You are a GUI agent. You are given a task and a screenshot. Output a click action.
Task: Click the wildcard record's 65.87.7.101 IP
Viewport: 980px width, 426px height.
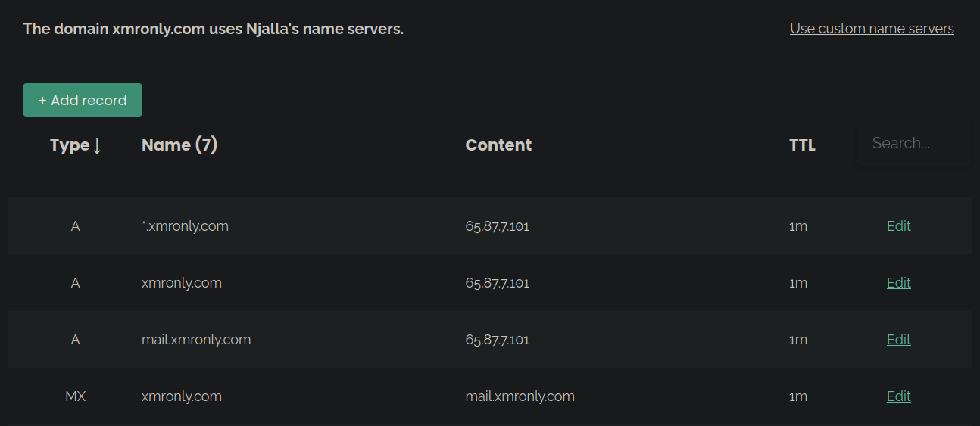(498, 226)
